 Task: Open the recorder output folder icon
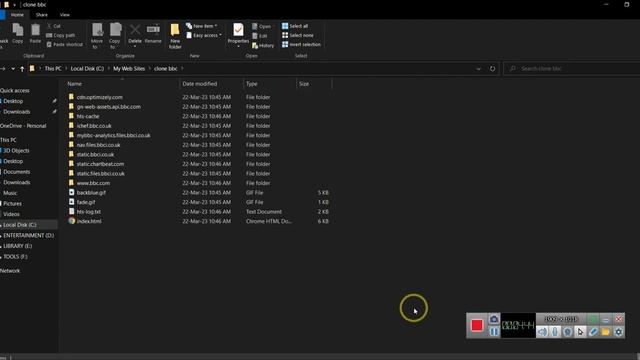606,332
